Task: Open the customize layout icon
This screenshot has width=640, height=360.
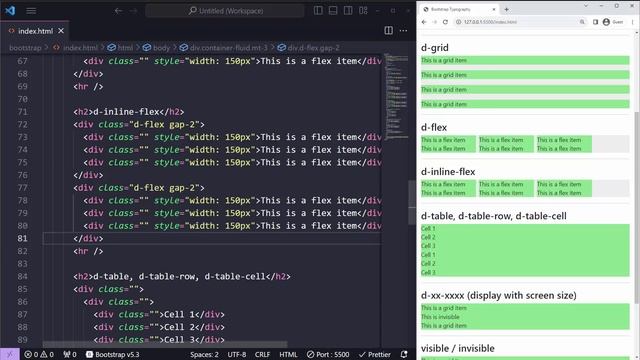Action: click(x=363, y=11)
